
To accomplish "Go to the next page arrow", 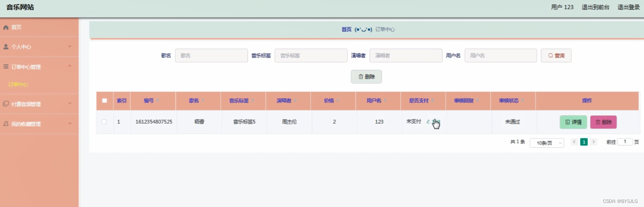I will (594, 142).
